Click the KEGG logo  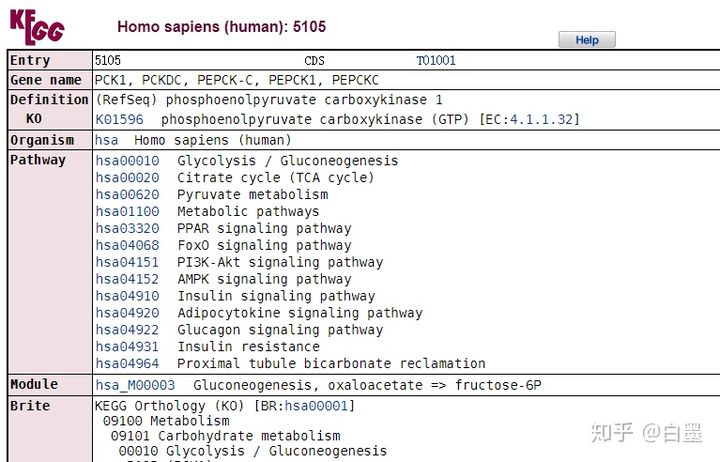tap(37, 27)
